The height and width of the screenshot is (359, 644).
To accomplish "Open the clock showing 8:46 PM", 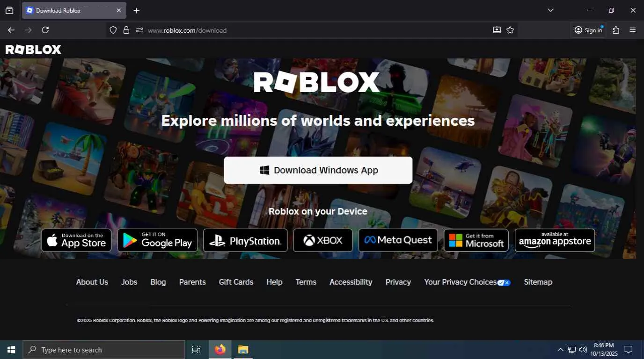I will (604, 350).
